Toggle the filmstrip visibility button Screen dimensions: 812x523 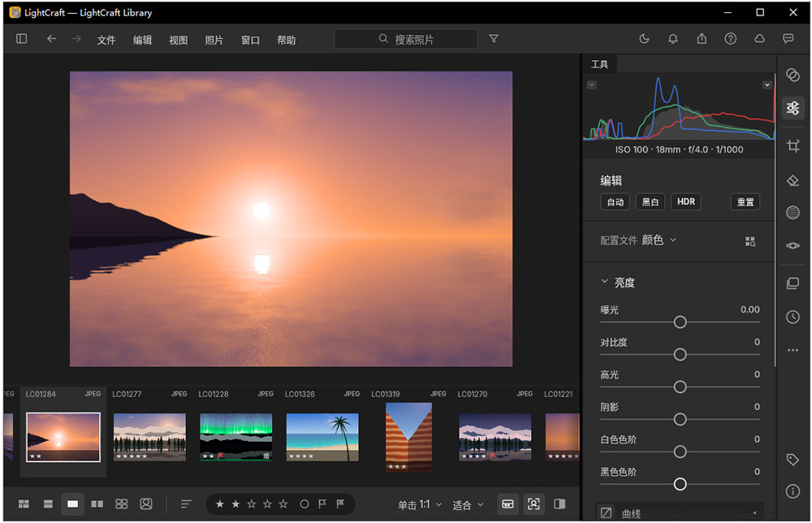pyautogui.click(x=508, y=504)
